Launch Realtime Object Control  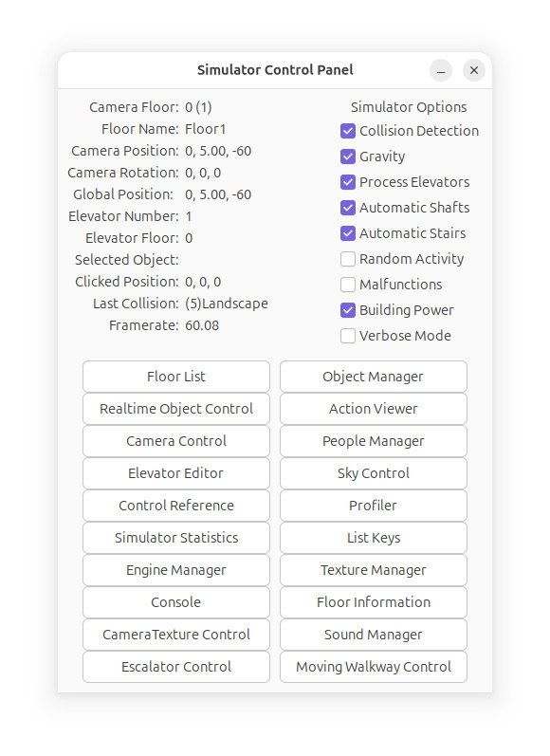176,409
